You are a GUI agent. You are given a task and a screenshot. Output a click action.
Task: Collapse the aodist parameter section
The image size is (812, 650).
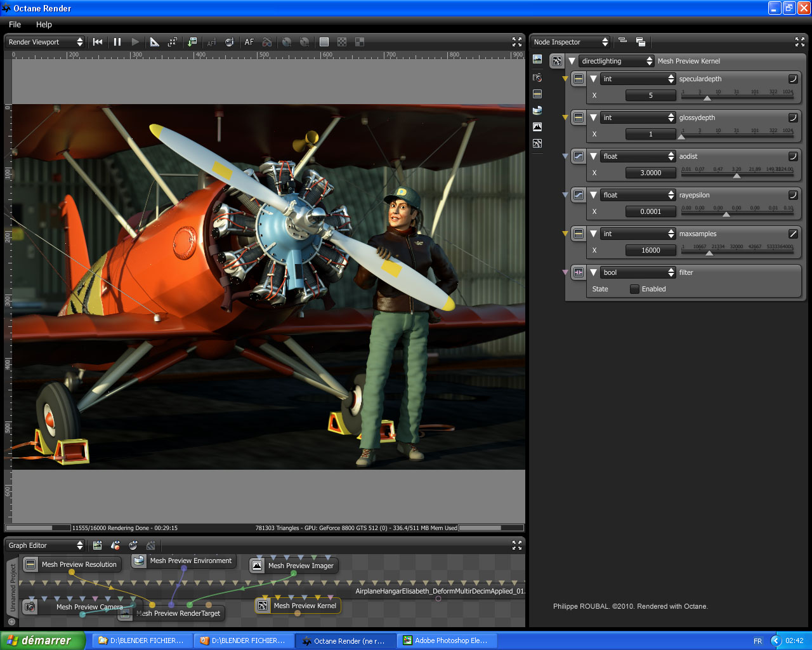pos(593,156)
